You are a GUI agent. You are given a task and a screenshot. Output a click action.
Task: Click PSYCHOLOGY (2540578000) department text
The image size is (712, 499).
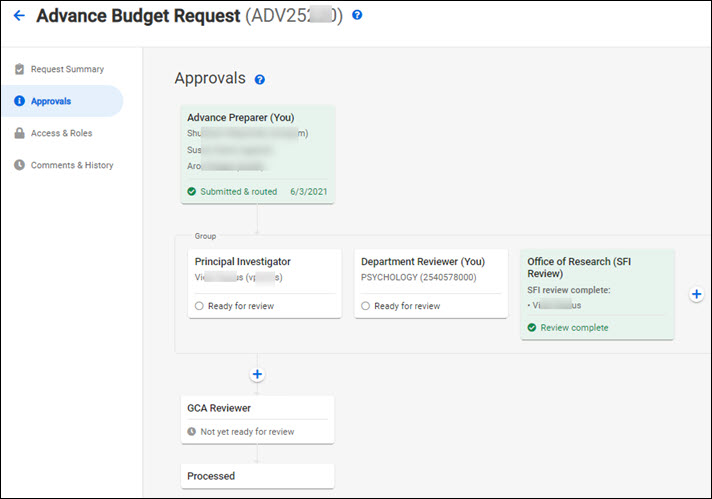(x=419, y=277)
